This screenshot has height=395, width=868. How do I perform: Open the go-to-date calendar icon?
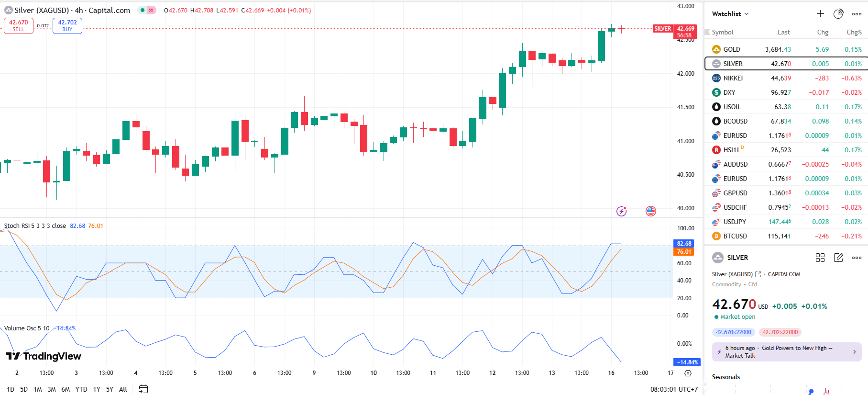click(x=143, y=389)
